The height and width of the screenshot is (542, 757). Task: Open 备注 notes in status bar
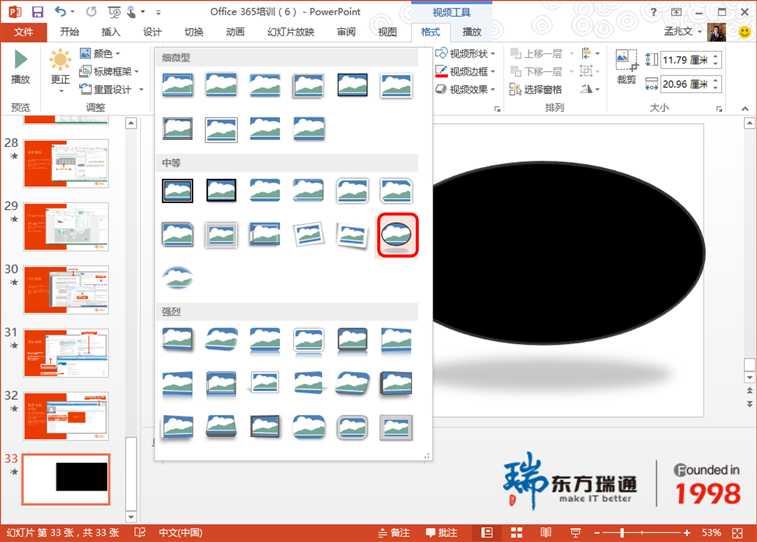pos(394,533)
